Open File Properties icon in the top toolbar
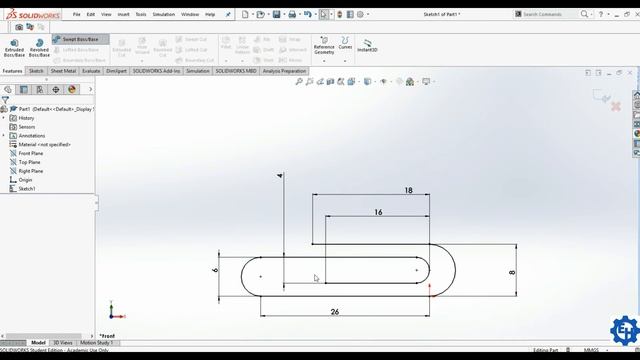This screenshot has height=360, width=640. 350,14
